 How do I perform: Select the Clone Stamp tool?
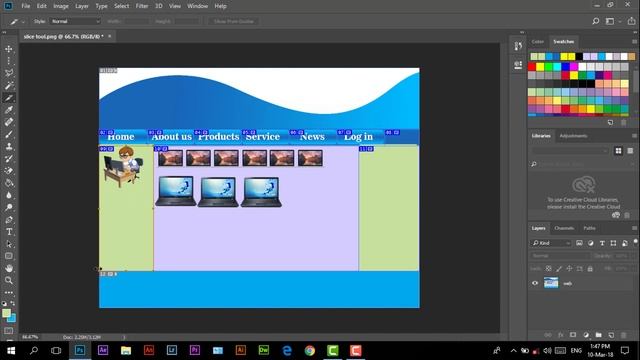[x=9, y=147]
